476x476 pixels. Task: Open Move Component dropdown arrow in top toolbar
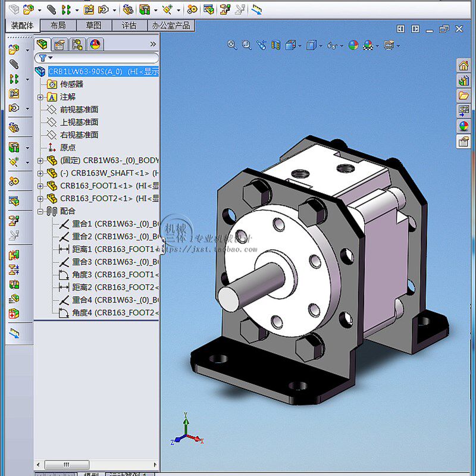click(114, 10)
